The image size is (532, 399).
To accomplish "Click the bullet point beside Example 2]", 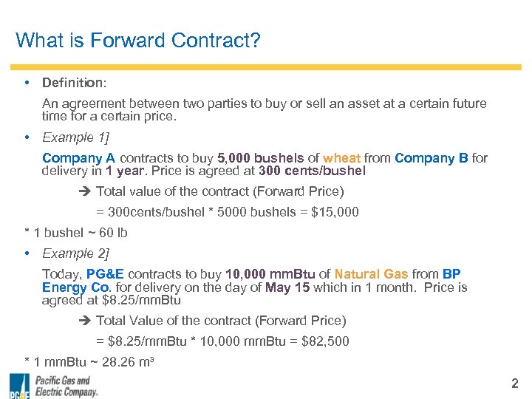I will [27, 253].
